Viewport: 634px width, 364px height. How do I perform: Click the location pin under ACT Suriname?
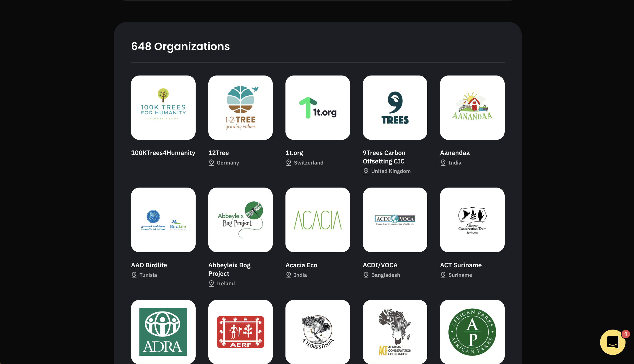pos(443,275)
